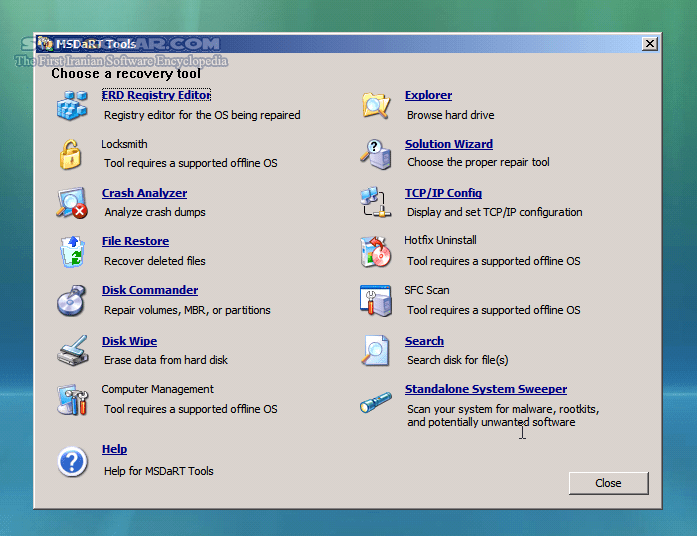Click the Disk Wipe icon

(73, 351)
